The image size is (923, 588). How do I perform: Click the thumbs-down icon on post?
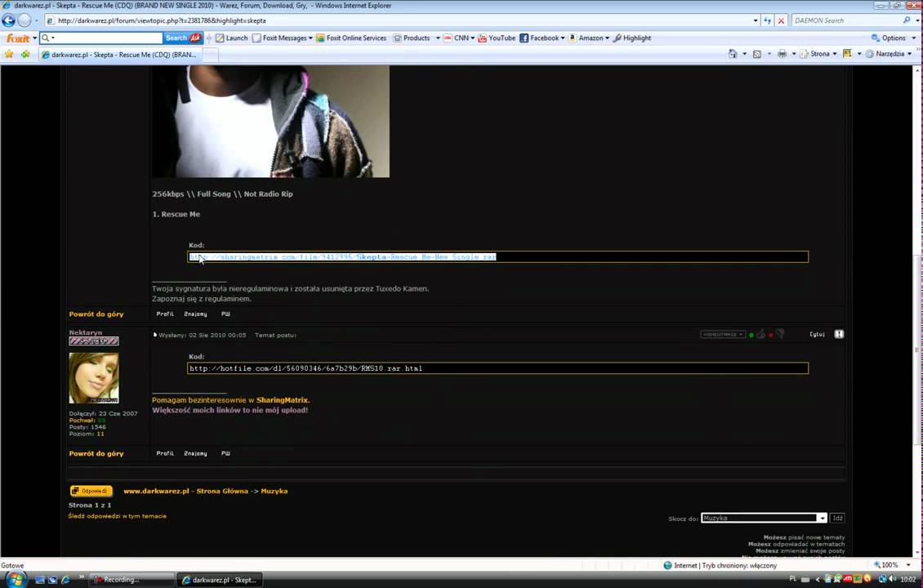780,334
